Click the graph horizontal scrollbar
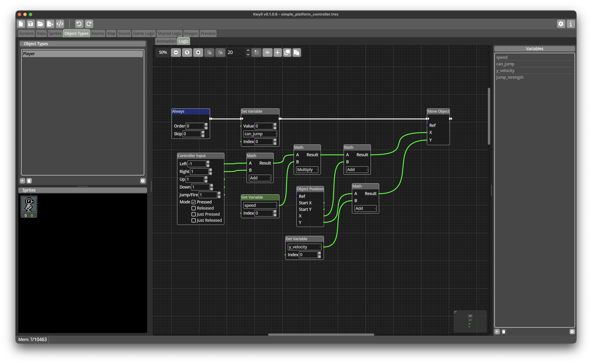592x364 pixels. click(321, 334)
